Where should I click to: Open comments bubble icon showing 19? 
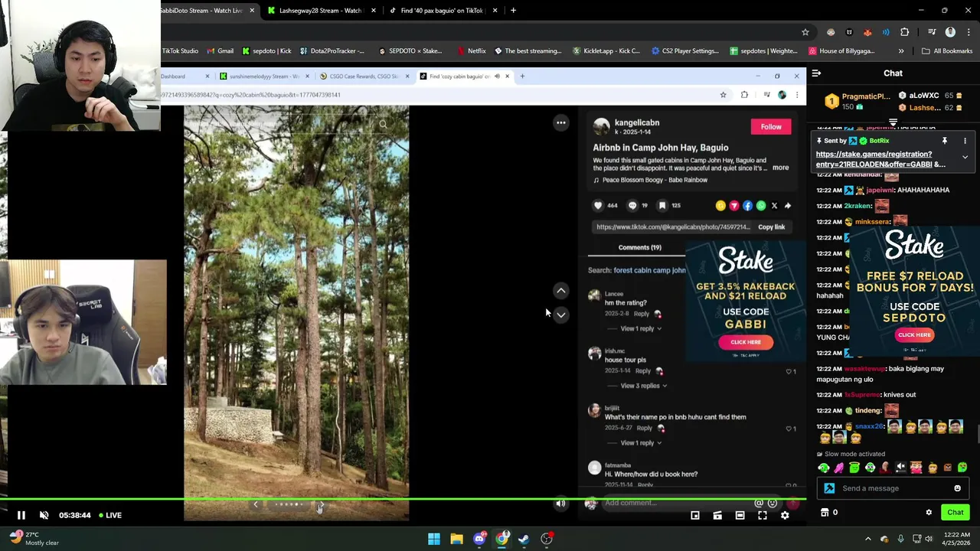point(632,205)
